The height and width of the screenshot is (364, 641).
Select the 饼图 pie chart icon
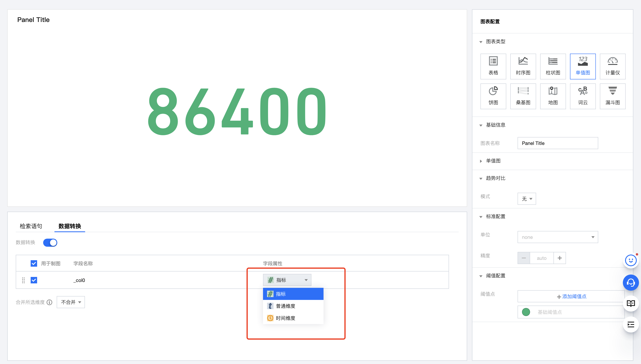click(x=493, y=96)
